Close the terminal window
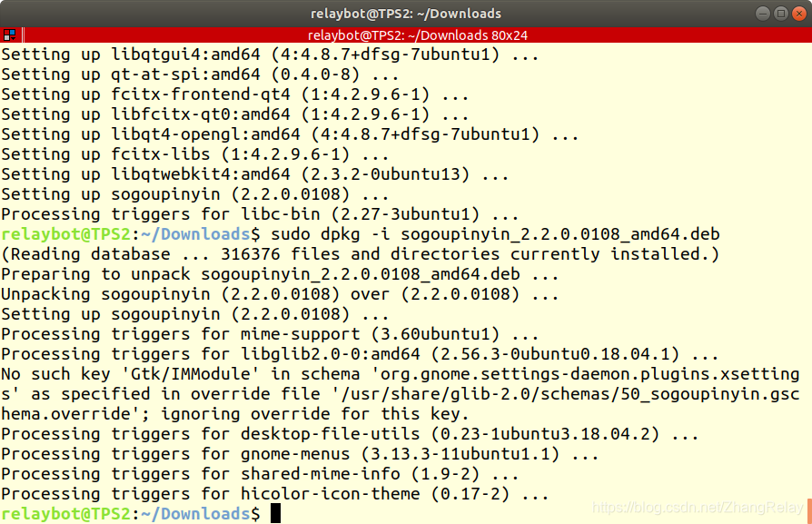812x524 pixels. [799, 14]
